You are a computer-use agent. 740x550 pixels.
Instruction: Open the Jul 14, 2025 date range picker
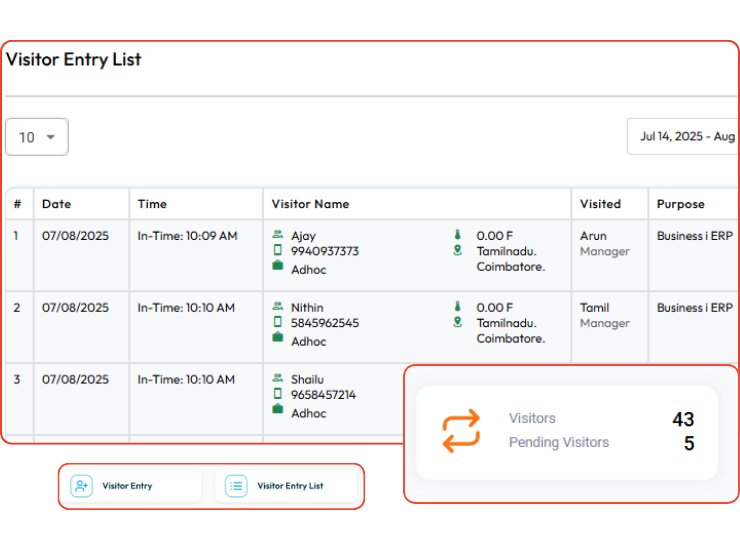click(686, 137)
